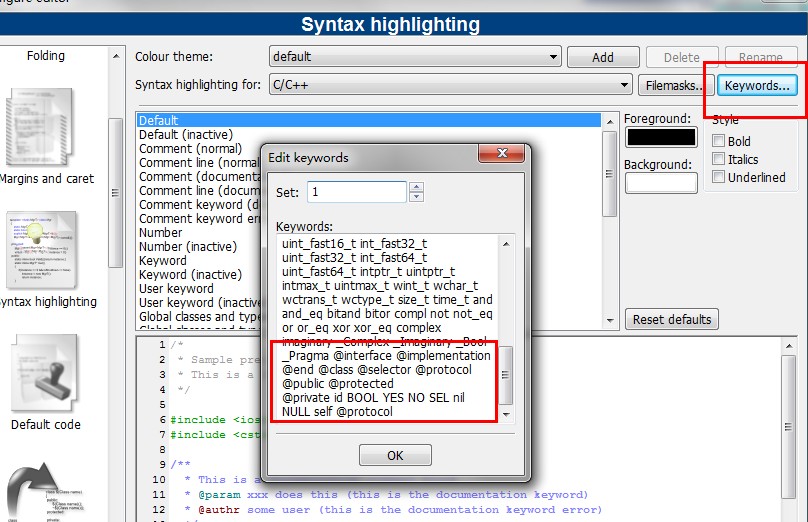808x522 pixels.
Task: Select Number (inactive) style entry
Action: [188, 246]
